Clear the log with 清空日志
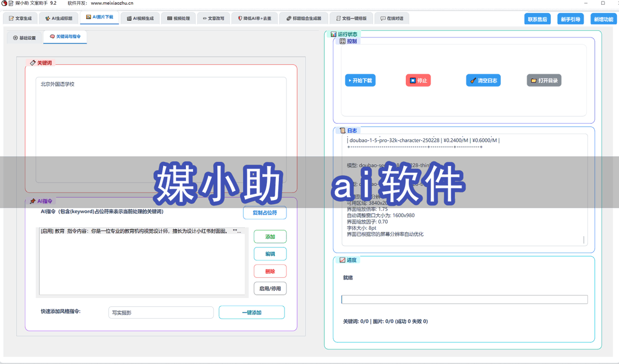 (x=483, y=80)
